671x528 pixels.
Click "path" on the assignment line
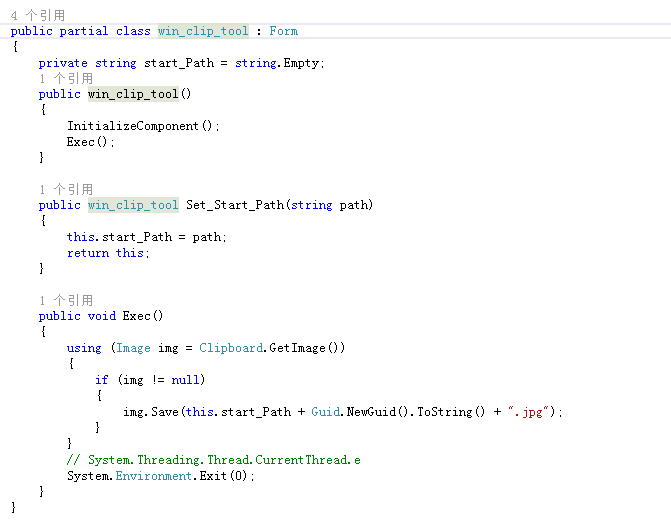coord(207,237)
